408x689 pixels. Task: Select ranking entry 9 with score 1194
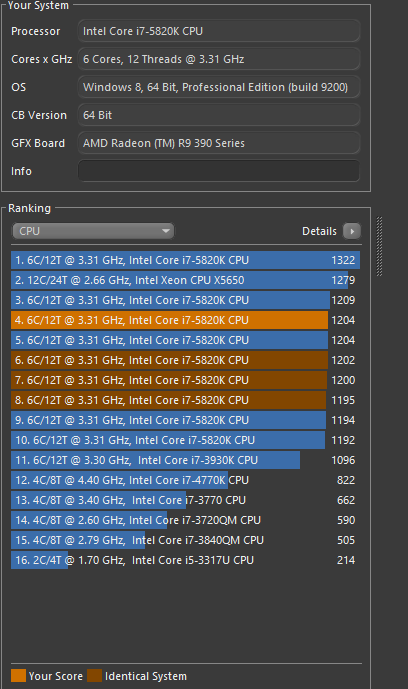(x=185, y=420)
